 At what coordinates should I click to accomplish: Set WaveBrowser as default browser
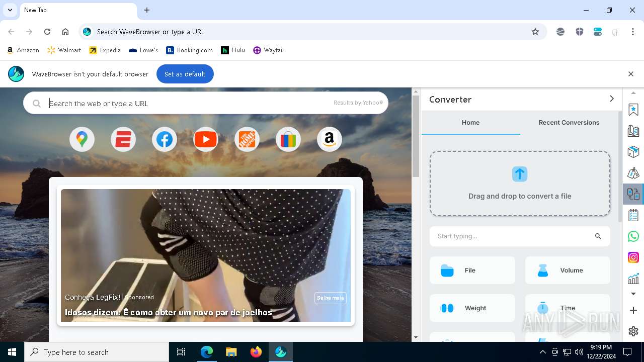tap(185, 74)
